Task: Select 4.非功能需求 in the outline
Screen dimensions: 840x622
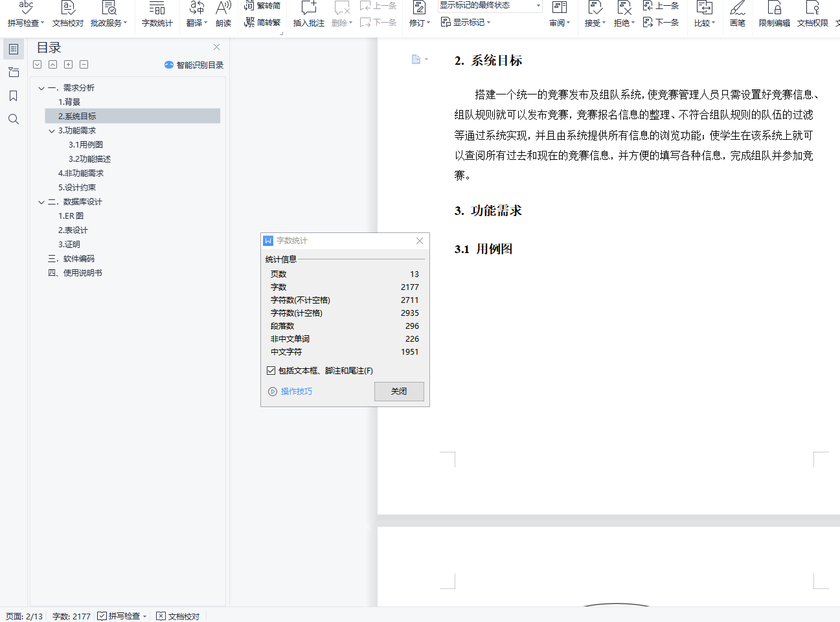Action: pos(81,173)
